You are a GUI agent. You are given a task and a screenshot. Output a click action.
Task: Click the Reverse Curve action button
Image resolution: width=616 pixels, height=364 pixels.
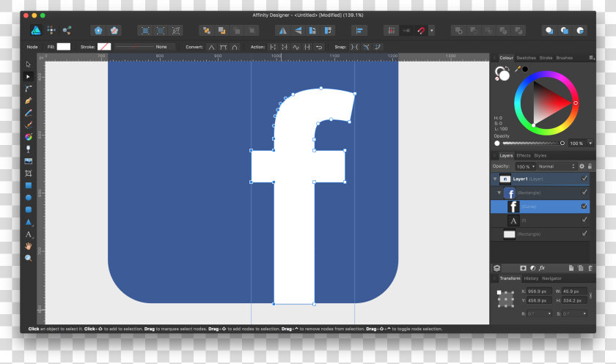tap(319, 47)
